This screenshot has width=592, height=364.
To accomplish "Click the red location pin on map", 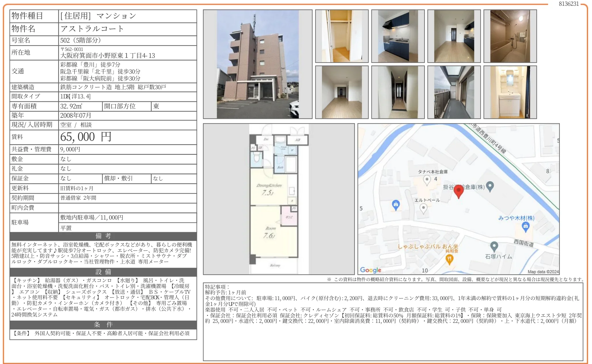I will coord(458,191).
